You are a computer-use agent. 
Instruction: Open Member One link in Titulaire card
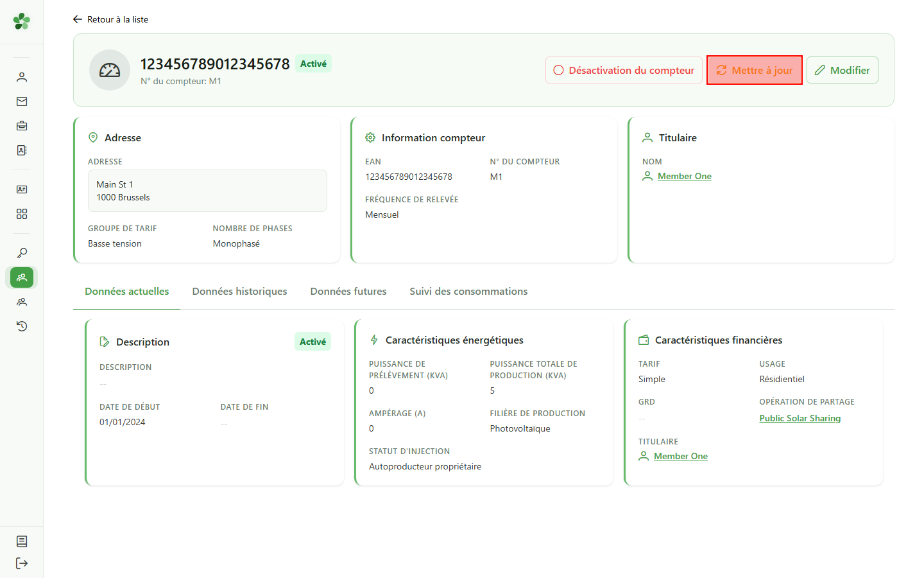(x=685, y=176)
